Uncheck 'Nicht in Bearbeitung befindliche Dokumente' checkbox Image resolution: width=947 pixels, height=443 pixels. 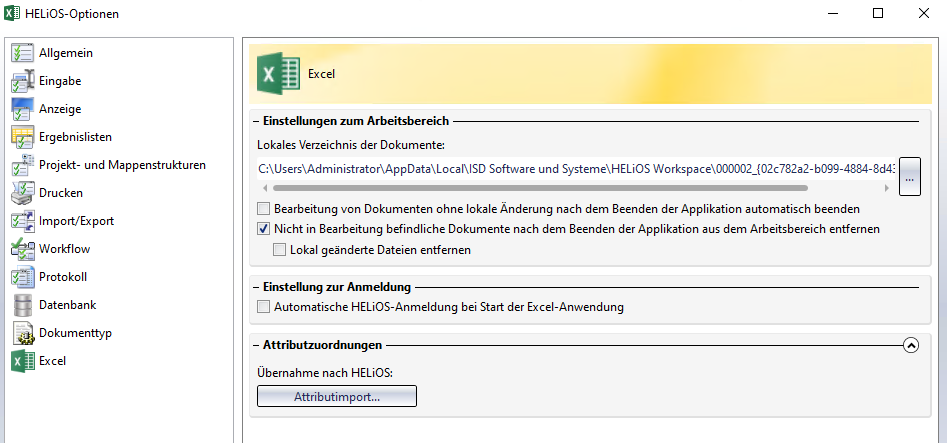coord(264,229)
